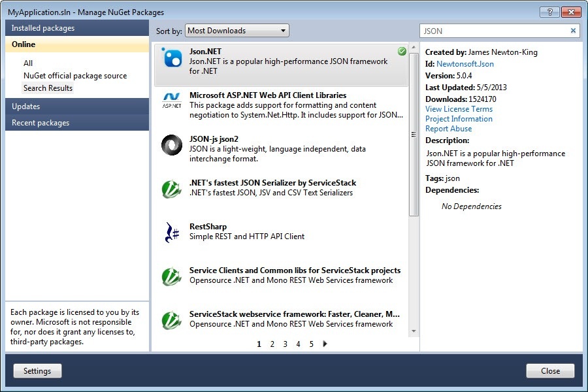Image resolution: width=588 pixels, height=392 pixels.
Task: Select the JSON-js json2 package icon
Action: 172,145
